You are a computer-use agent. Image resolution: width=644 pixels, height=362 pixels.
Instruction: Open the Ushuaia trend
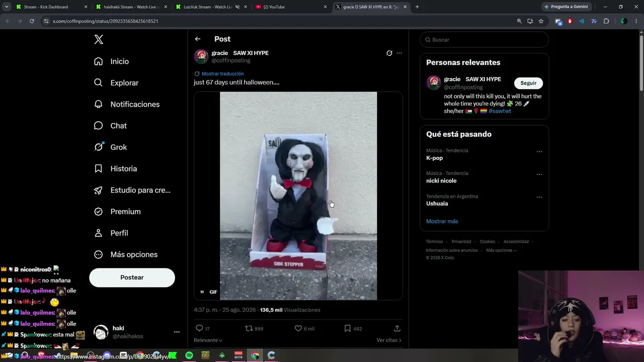click(437, 204)
